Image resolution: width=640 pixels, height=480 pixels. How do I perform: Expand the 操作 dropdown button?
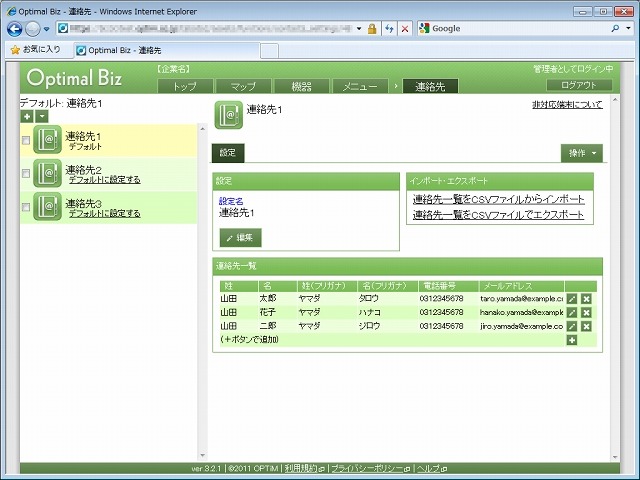coord(582,153)
